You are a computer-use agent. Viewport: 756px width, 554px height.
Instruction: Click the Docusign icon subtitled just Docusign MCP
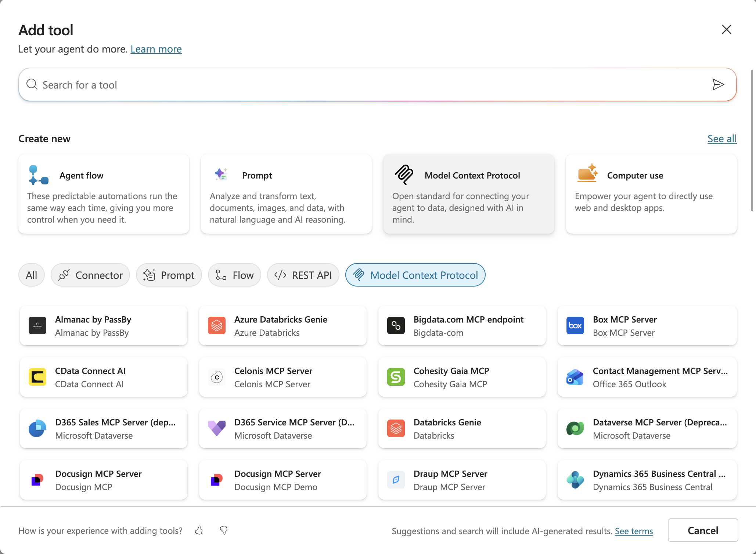pyautogui.click(x=37, y=480)
